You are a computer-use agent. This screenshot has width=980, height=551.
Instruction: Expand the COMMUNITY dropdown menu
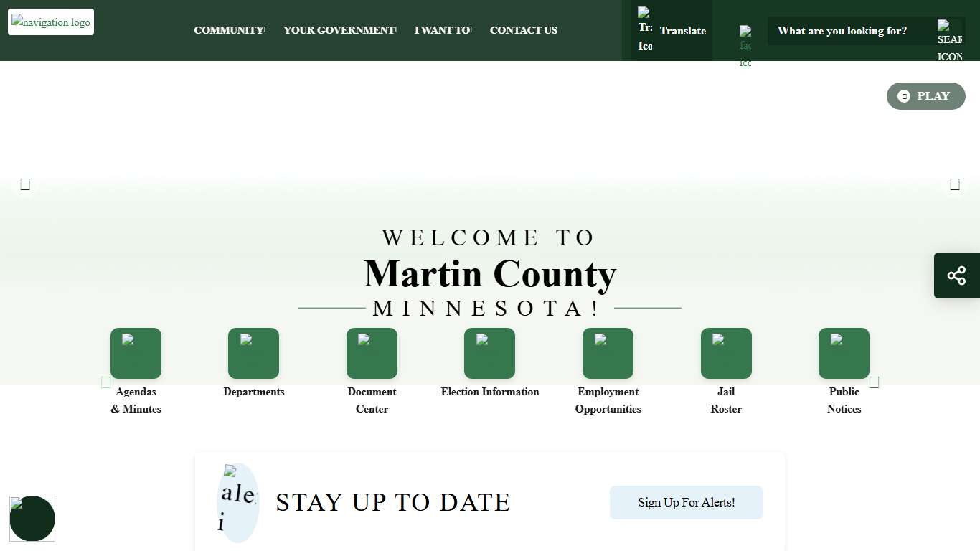pyautogui.click(x=228, y=30)
